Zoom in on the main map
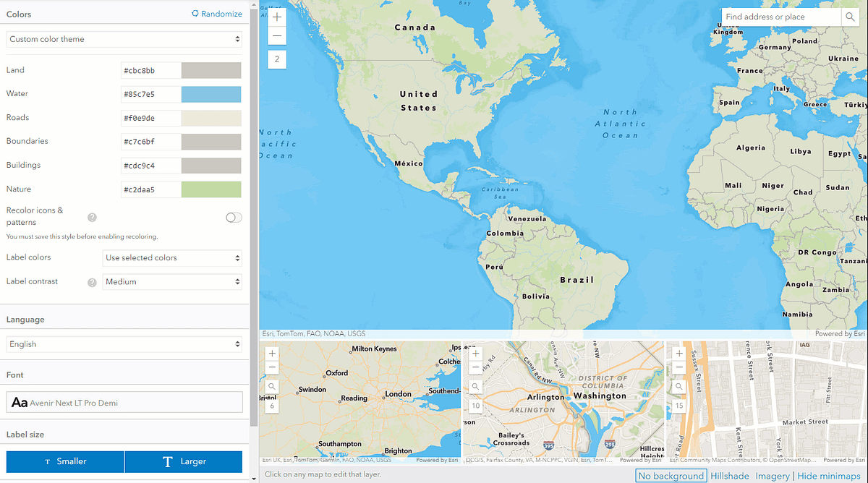The height and width of the screenshot is (483, 868). (277, 15)
